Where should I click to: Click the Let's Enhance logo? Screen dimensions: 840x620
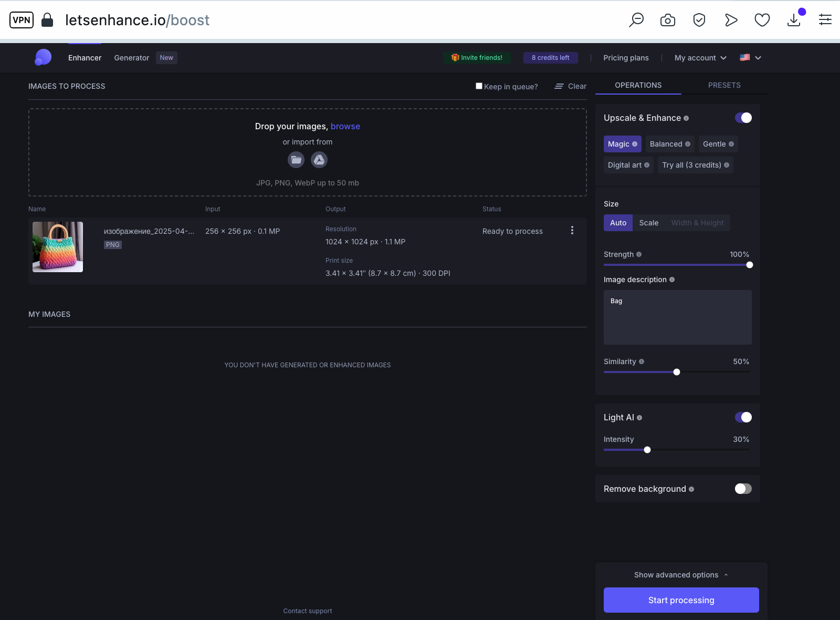coord(43,57)
